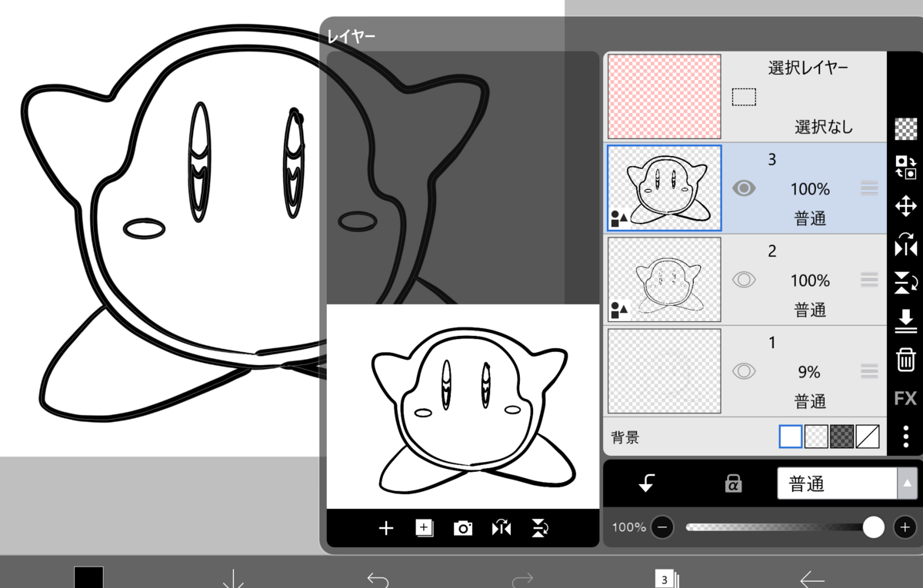Click the duplicate layer icon
The width and height of the screenshot is (923, 588).
[425, 528]
